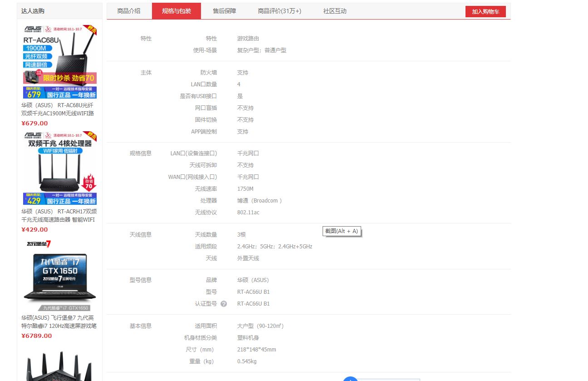588x381 pixels.
Task: Open the 华硕 RT-AC68U光纤双频 product link
Action: point(58,109)
